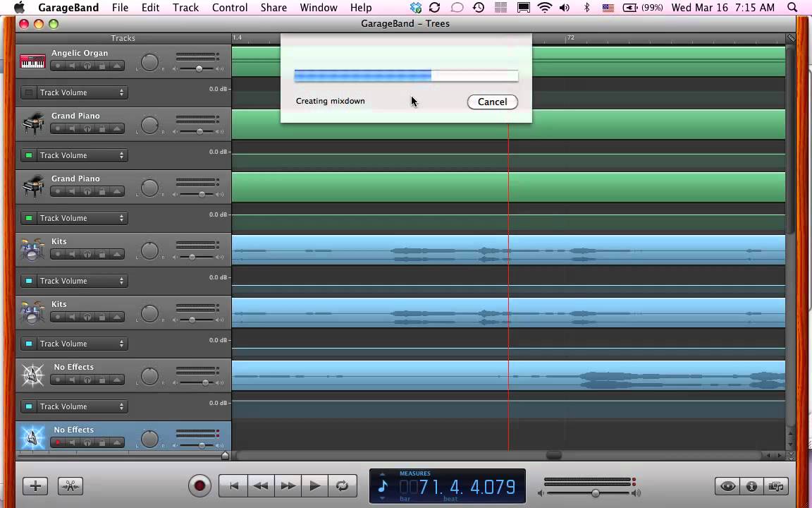Click the LCD mode up arrow above note icon
This screenshot has height=508, width=812.
point(382,474)
